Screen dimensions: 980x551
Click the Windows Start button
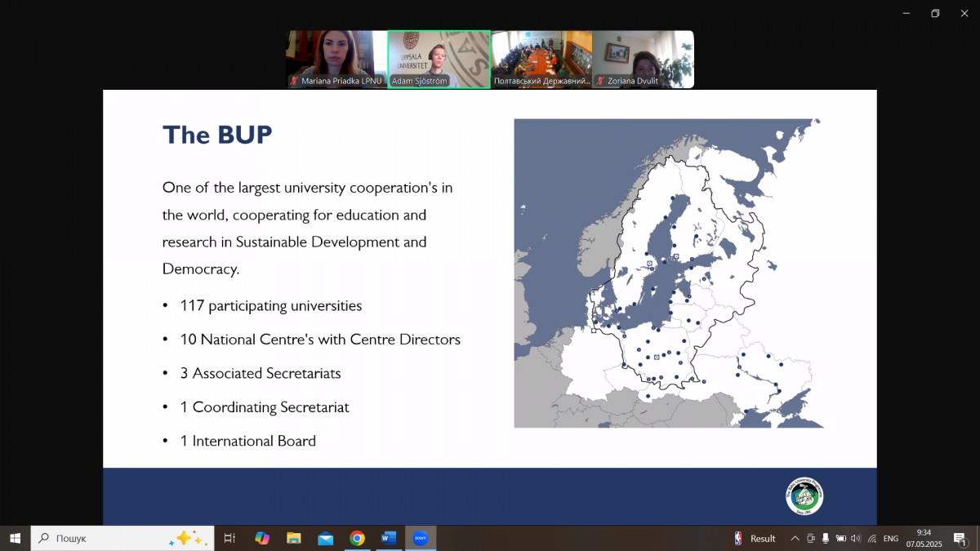(x=15, y=538)
